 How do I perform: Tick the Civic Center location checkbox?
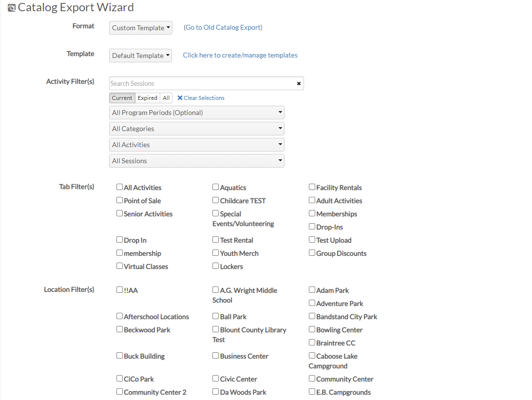pyautogui.click(x=215, y=378)
